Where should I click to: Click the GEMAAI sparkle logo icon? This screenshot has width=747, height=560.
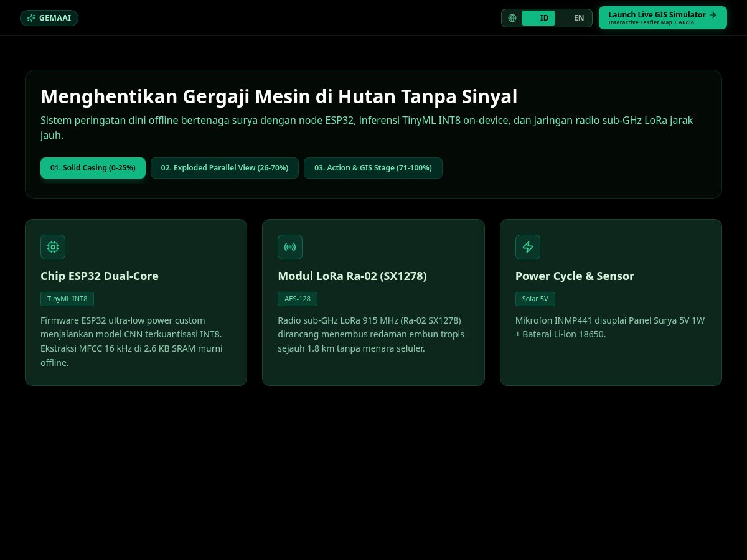pos(31,18)
